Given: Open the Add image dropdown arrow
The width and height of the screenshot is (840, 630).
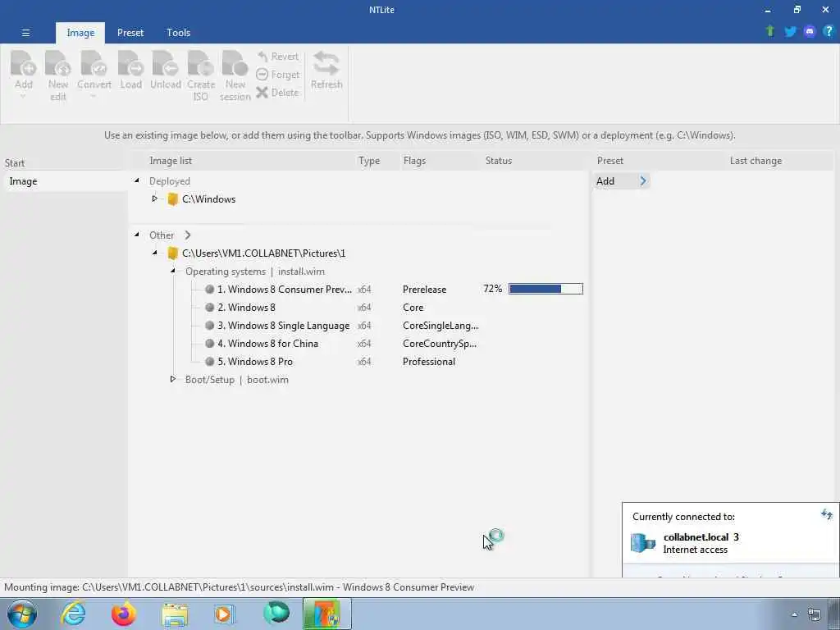Looking at the screenshot, I should point(23,97).
